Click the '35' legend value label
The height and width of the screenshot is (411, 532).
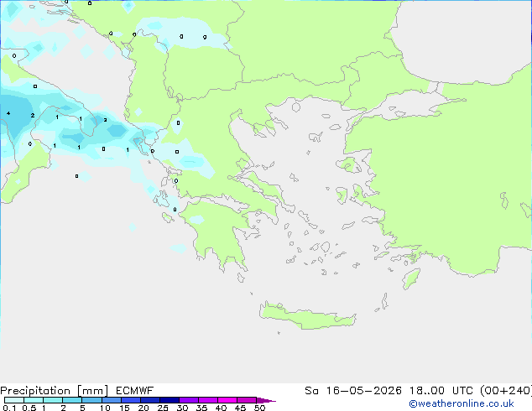click(x=201, y=408)
